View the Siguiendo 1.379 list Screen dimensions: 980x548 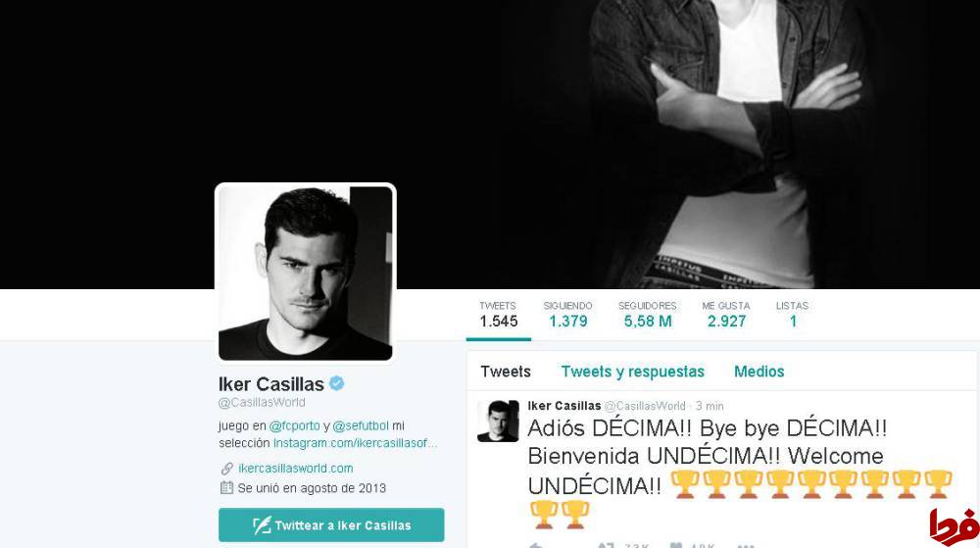click(x=567, y=315)
